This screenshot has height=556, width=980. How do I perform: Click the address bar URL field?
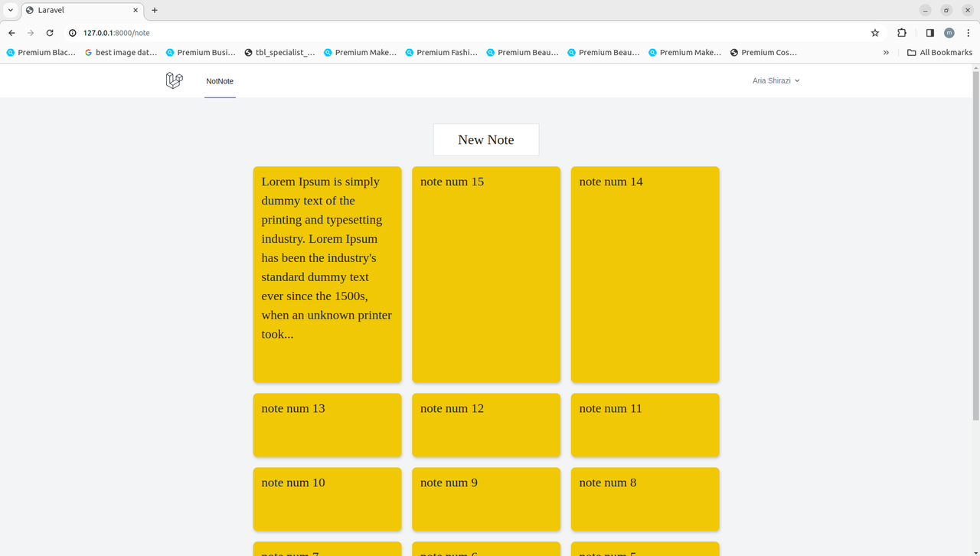[x=475, y=33]
